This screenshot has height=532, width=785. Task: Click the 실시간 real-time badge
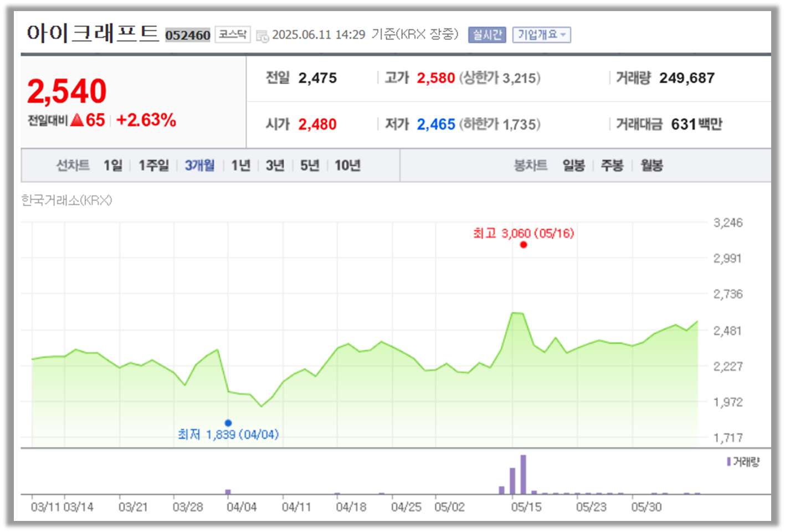(487, 35)
